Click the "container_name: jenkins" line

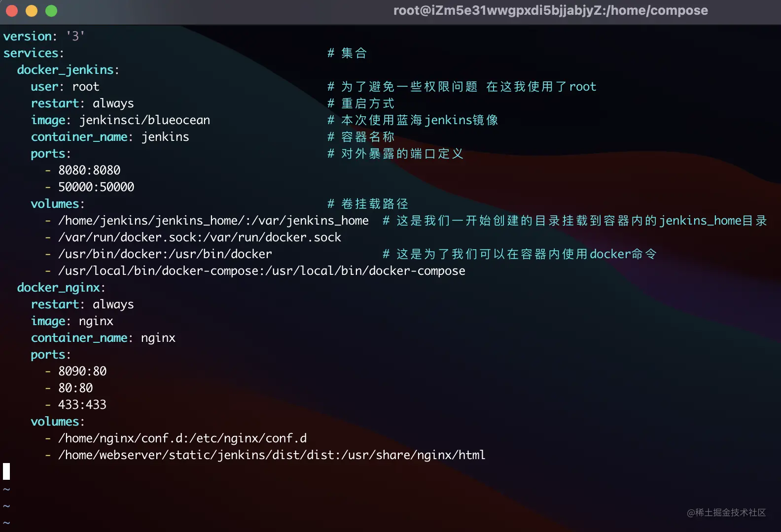(110, 137)
